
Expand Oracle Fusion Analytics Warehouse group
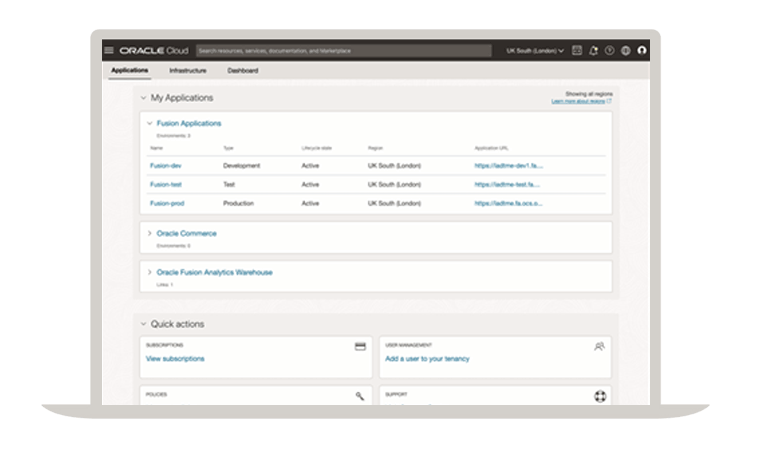150,272
